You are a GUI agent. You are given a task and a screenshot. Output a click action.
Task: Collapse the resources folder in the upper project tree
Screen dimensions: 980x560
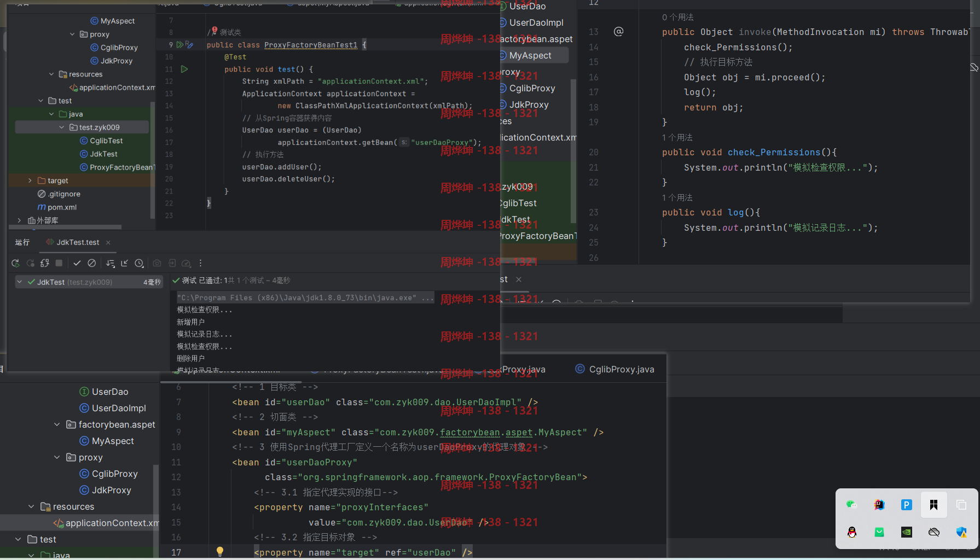click(x=51, y=74)
